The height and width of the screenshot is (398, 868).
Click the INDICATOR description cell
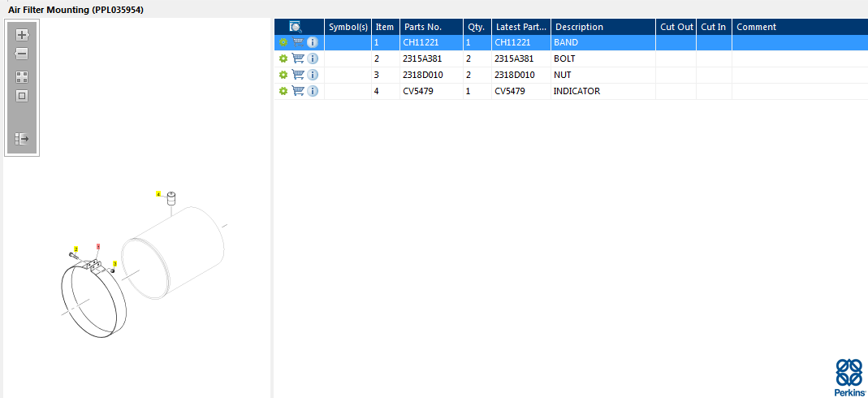(x=603, y=91)
